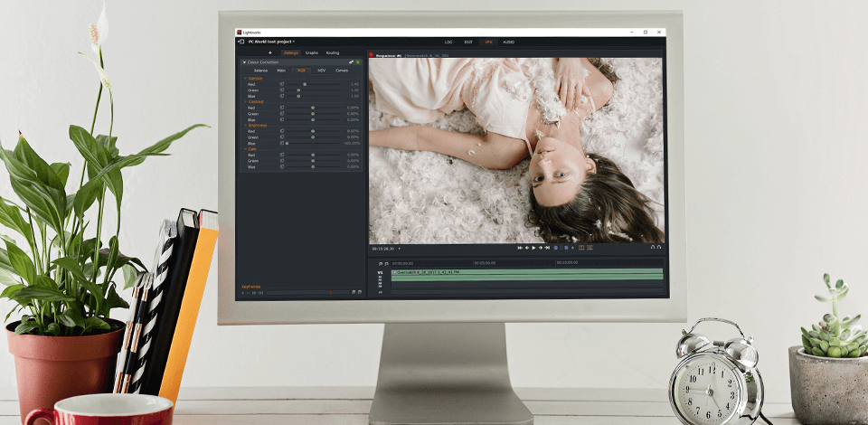Click the Gain Green slider handle

313,161
